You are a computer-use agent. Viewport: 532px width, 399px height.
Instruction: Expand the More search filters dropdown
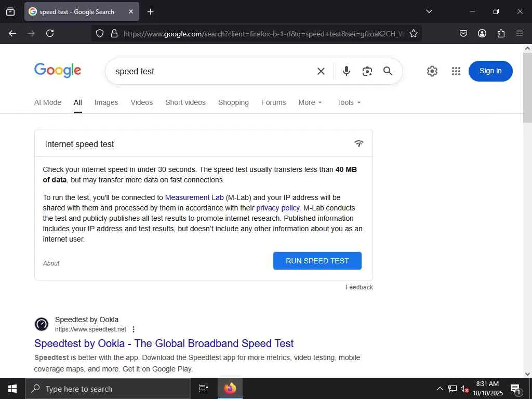[x=310, y=102]
